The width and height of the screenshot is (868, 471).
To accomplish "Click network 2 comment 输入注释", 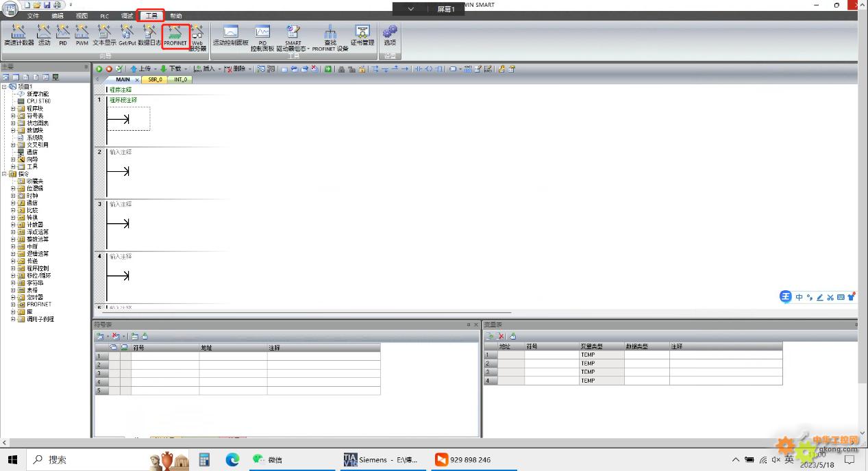I will pyautogui.click(x=121, y=152).
